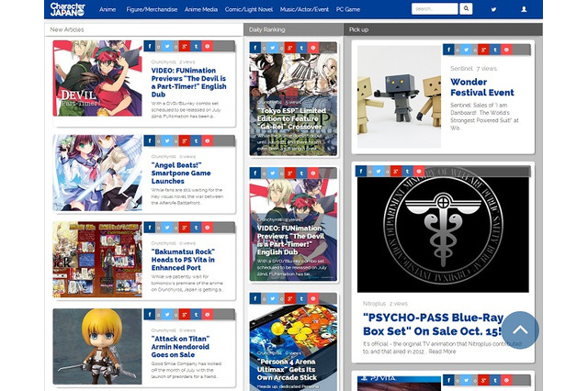The width and height of the screenshot is (588, 391).
Task: Open the Anime Media menu
Action: point(201,9)
